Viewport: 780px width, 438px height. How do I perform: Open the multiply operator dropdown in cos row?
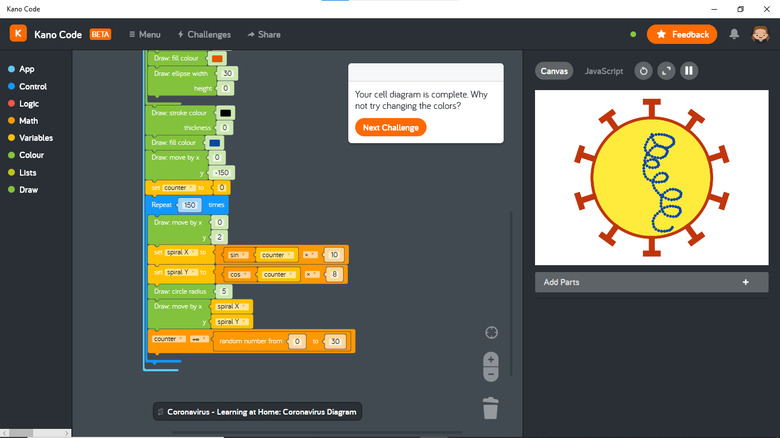tap(312, 274)
